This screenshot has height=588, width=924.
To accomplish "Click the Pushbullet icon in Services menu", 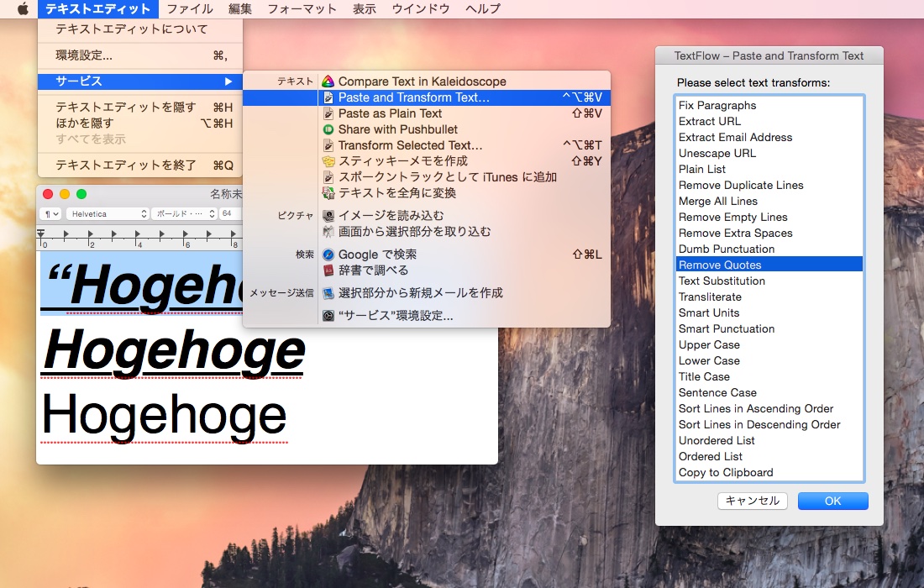I will tap(328, 129).
